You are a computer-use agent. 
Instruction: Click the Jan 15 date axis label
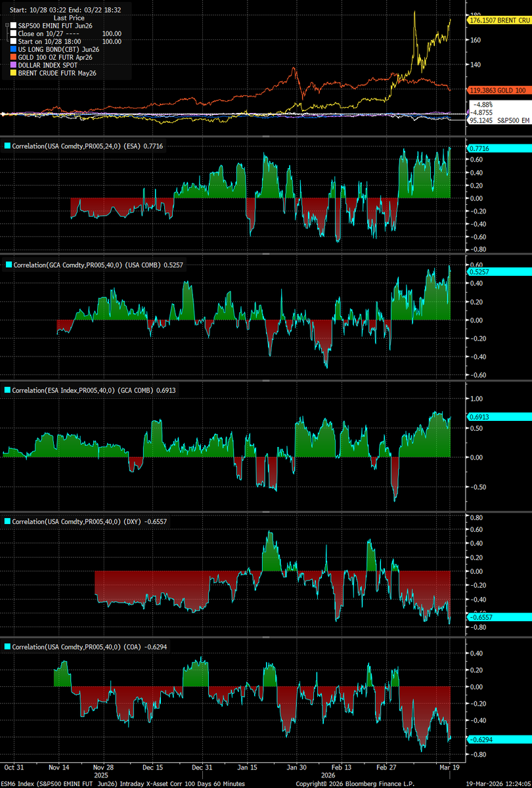click(x=248, y=766)
